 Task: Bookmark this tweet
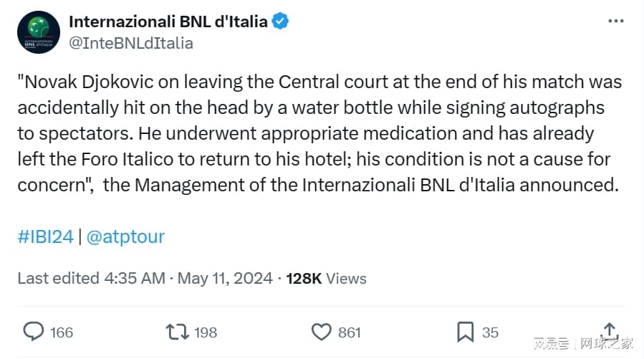(x=466, y=332)
